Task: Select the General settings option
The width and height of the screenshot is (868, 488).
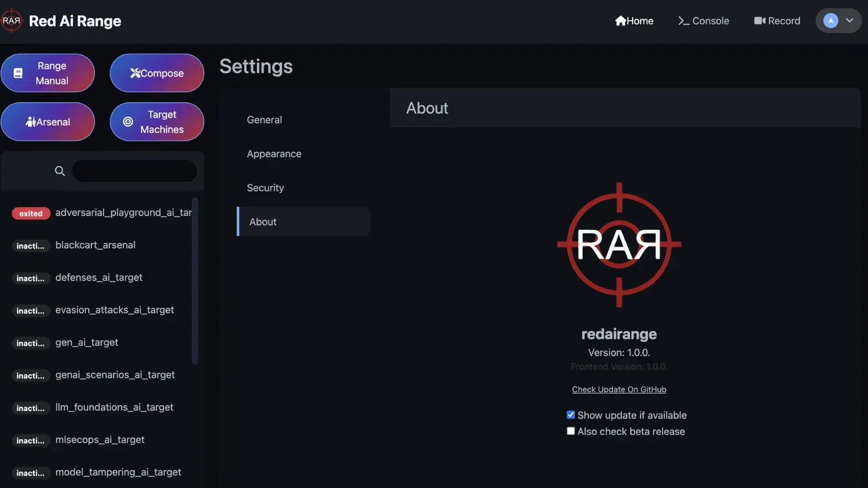Action: pos(264,119)
